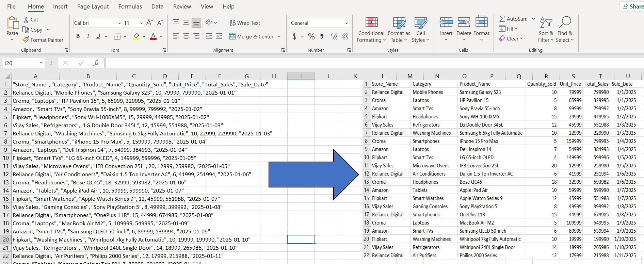Click Merge & Center
The width and height of the screenshot is (644, 264).
[x=252, y=36]
